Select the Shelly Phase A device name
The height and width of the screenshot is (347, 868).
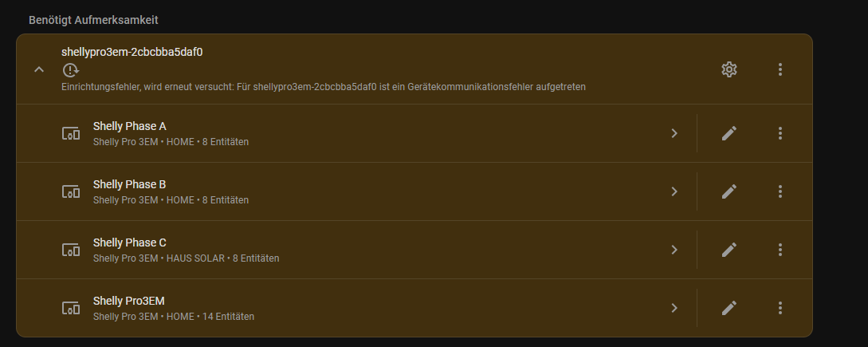(x=129, y=126)
